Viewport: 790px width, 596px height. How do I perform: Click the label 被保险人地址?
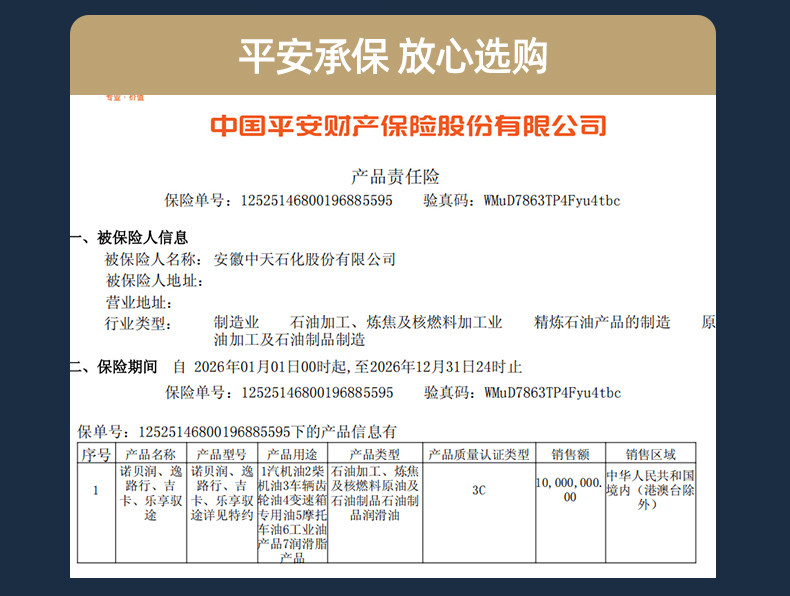click(154, 281)
